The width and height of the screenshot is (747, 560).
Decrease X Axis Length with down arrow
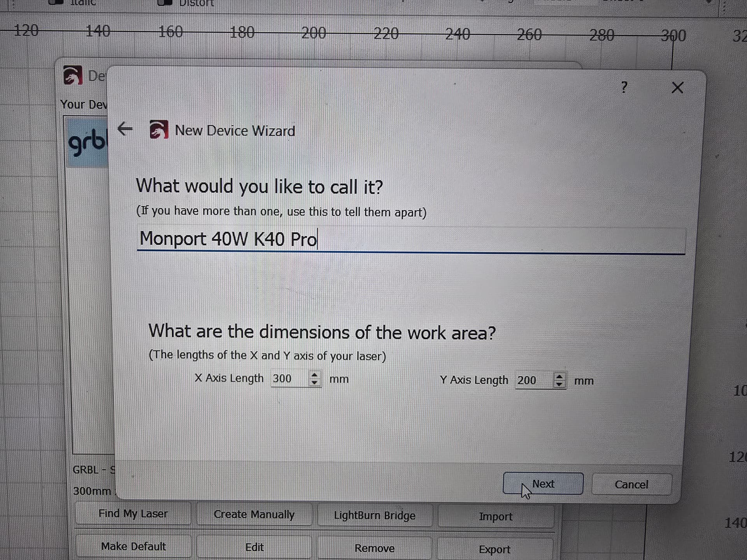pyautogui.click(x=314, y=383)
